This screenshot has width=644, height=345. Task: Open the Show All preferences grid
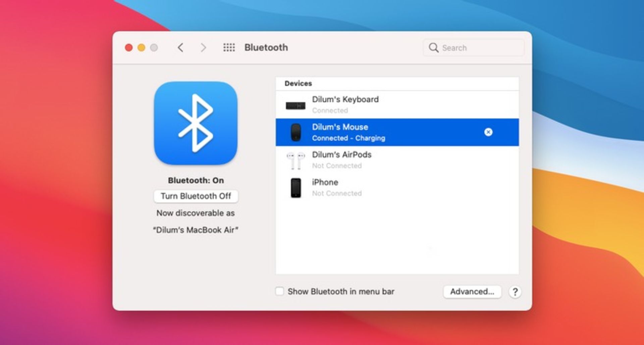coord(229,48)
